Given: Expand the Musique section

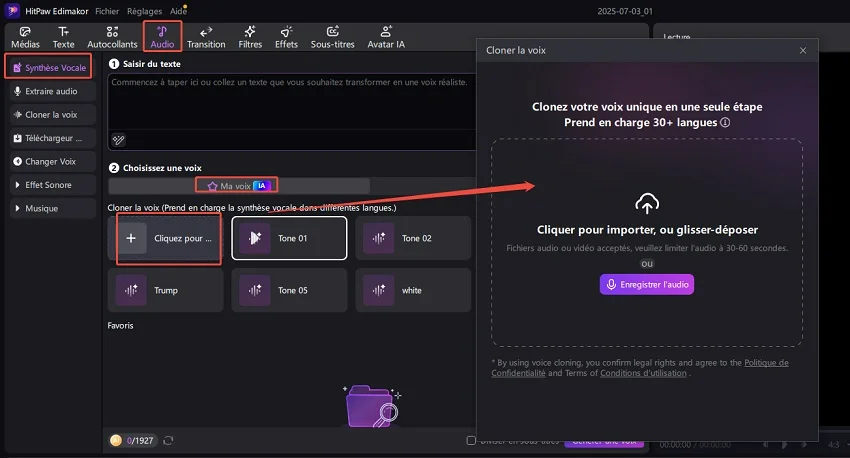Looking at the screenshot, I should tap(50, 208).
